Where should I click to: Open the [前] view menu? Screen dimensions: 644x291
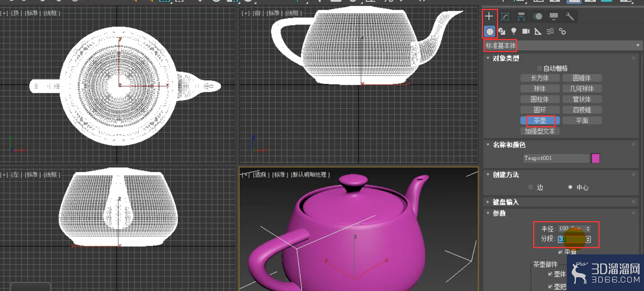[258, 13]
